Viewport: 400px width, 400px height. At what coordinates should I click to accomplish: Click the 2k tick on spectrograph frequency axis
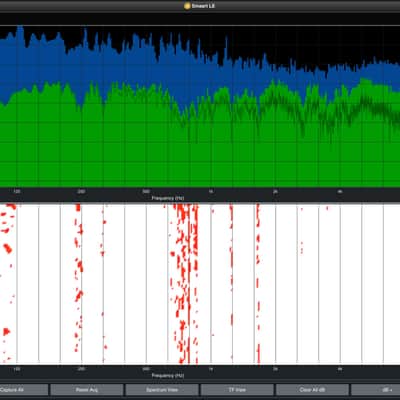pos(275,369)
